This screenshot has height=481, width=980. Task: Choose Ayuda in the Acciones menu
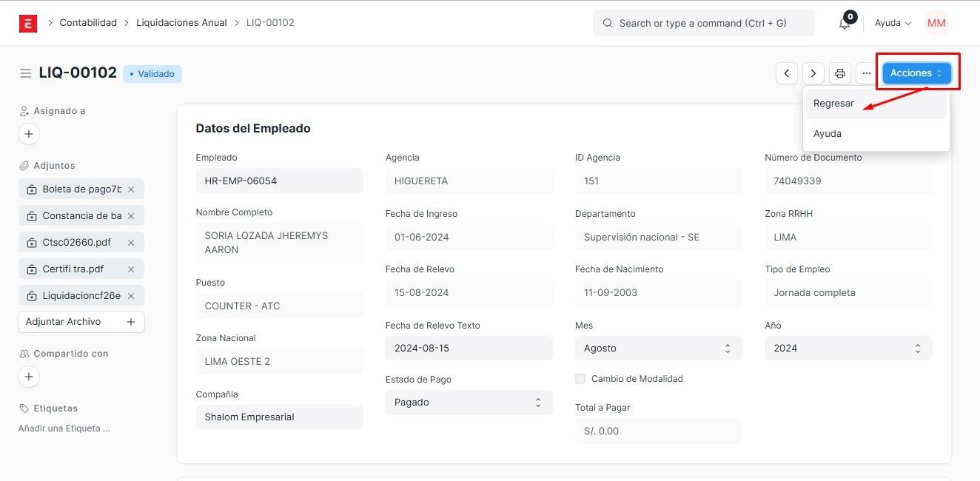point(828,134)
